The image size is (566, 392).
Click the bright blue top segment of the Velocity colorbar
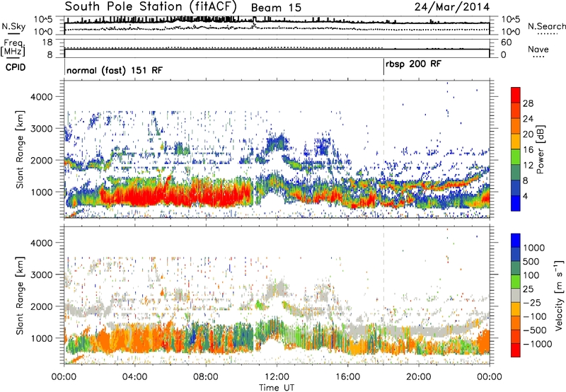coord(516,241)
